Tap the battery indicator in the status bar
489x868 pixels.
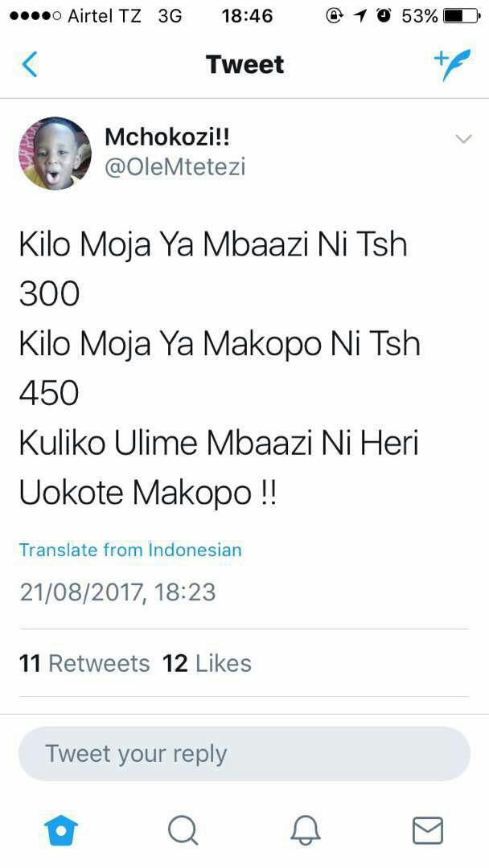[462, 16]
